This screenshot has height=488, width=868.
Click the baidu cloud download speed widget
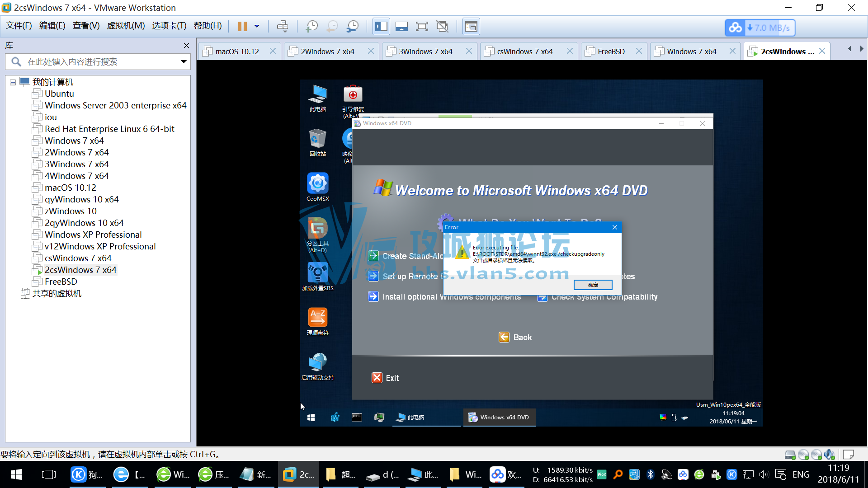pyautogui.click(x=760, y=28)
